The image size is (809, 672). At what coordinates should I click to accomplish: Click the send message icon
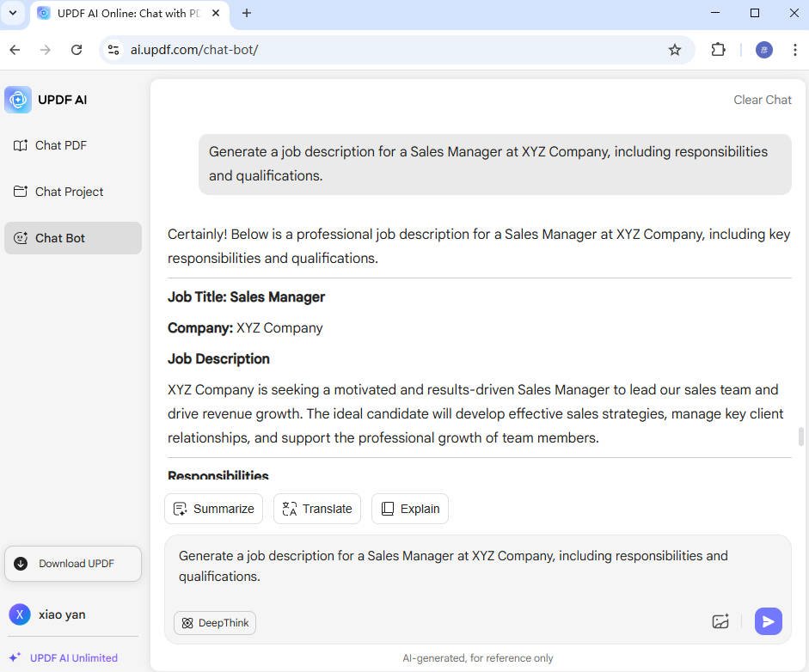(x=767, y=620)
